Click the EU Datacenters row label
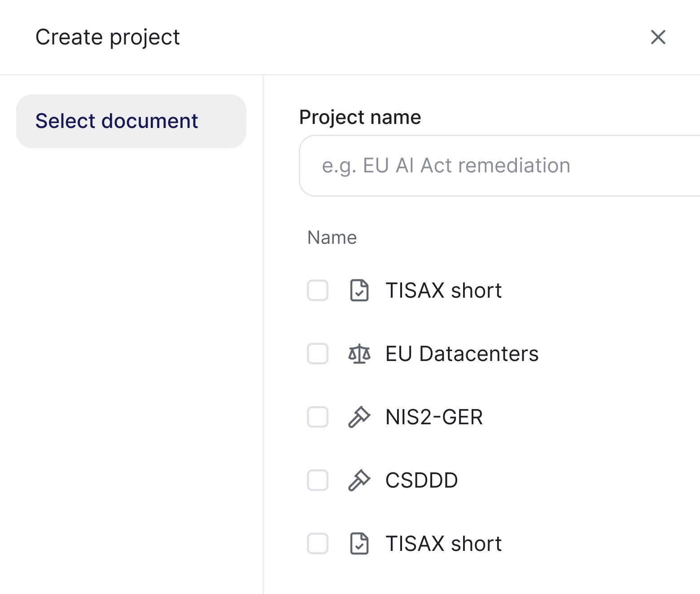 click(x=462, y=353)
